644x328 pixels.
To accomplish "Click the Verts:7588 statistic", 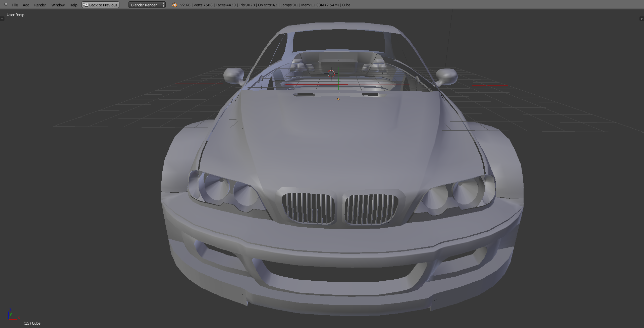I will pyautogui.click(x=203, y=5).
